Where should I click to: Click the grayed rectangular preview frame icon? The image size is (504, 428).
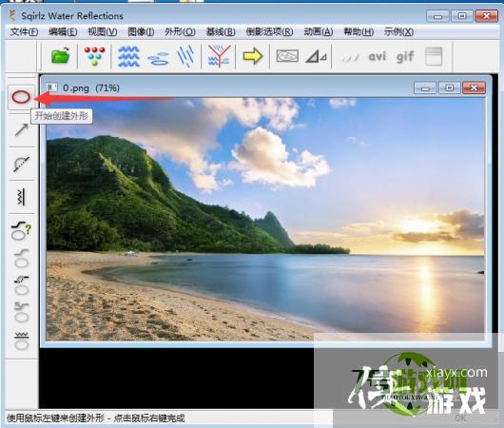pyautogui.click(x=287, y=56)
